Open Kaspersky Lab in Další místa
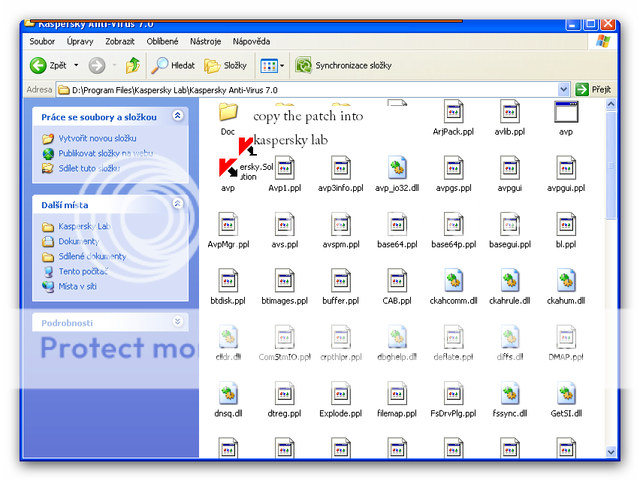The width and height of the screenshot is (640, 481). pos(84,226)
